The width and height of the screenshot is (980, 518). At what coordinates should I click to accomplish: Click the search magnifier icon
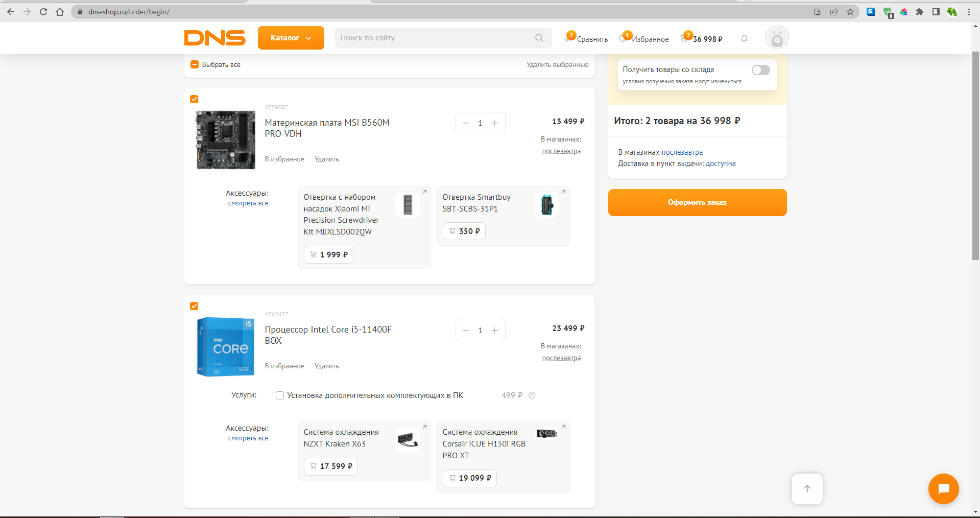pyautogui.click(x=539, y=38)
